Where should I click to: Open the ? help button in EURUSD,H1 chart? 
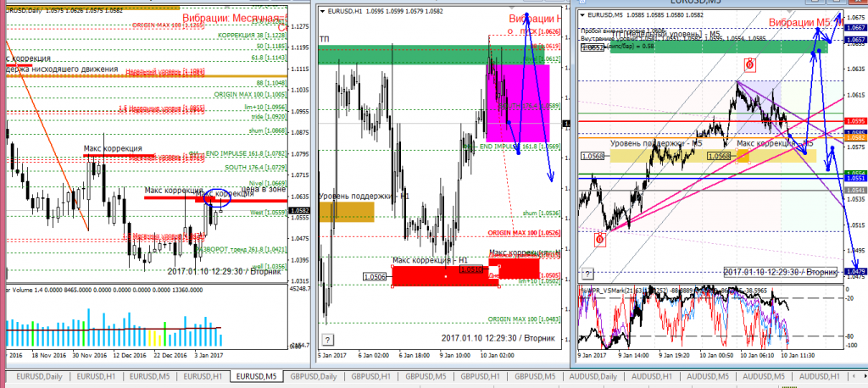pyautogui.click(x=328, y=340)
